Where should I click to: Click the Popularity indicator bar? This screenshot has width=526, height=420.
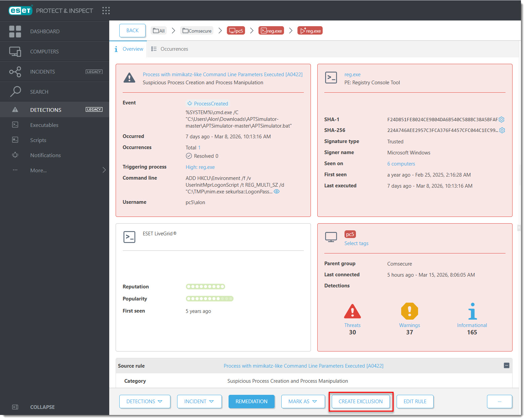(x=209, y=298)
